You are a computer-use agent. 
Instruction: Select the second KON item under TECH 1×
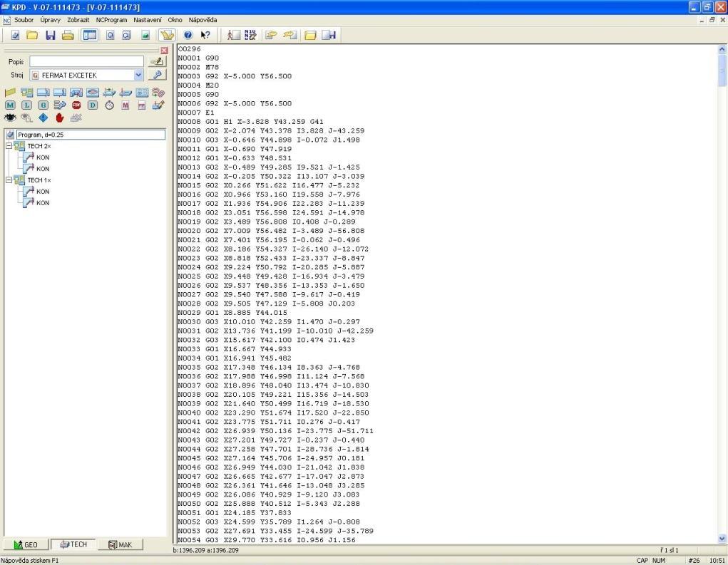click(43, 203)
